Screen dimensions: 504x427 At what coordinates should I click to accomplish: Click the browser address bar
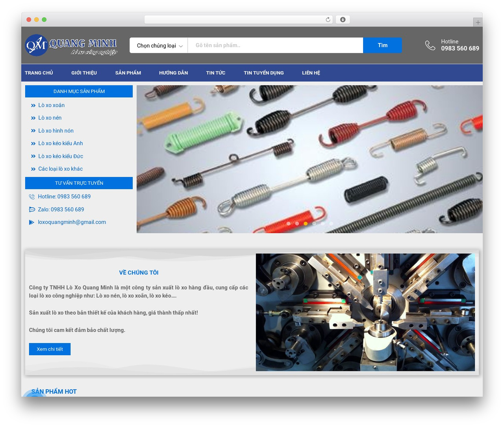click(x=239, y=20)
